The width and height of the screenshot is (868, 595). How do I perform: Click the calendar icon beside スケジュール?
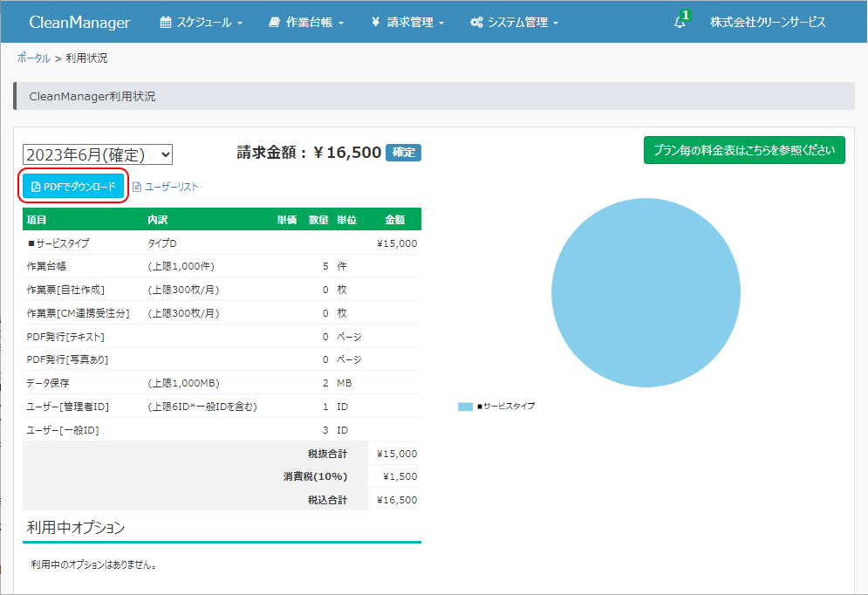[166, 23]
